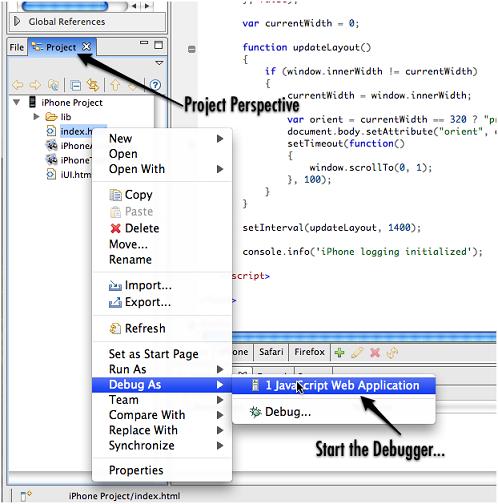Switch to the File tab
Viewport: 498px width, 504px height.
(17, 47)
